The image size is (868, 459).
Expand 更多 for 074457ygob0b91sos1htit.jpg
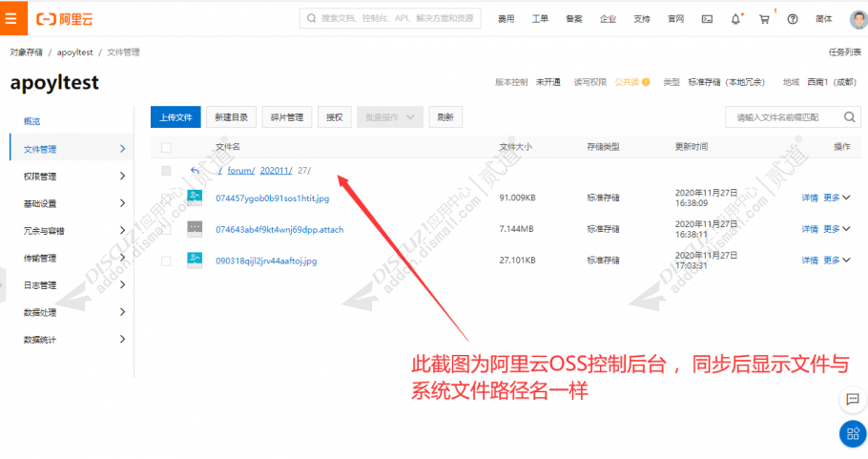tap(837, 198)
